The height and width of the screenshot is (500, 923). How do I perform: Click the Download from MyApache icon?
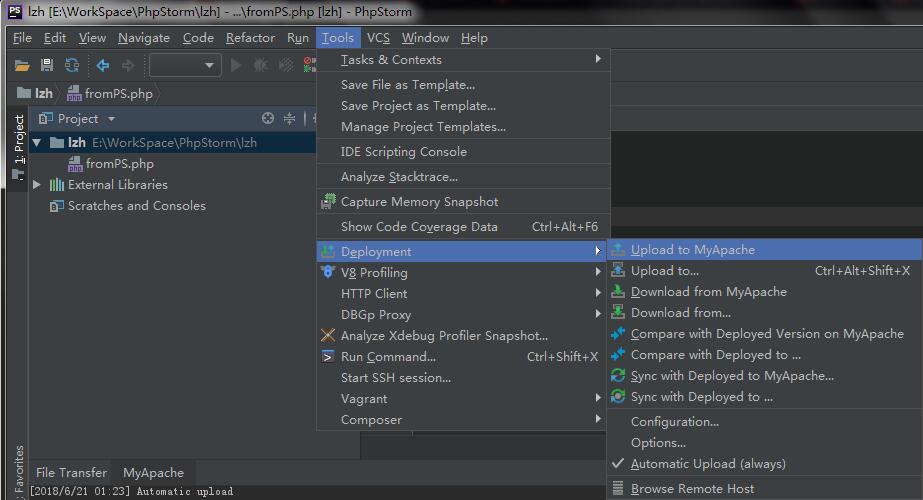tap(617, 292)
